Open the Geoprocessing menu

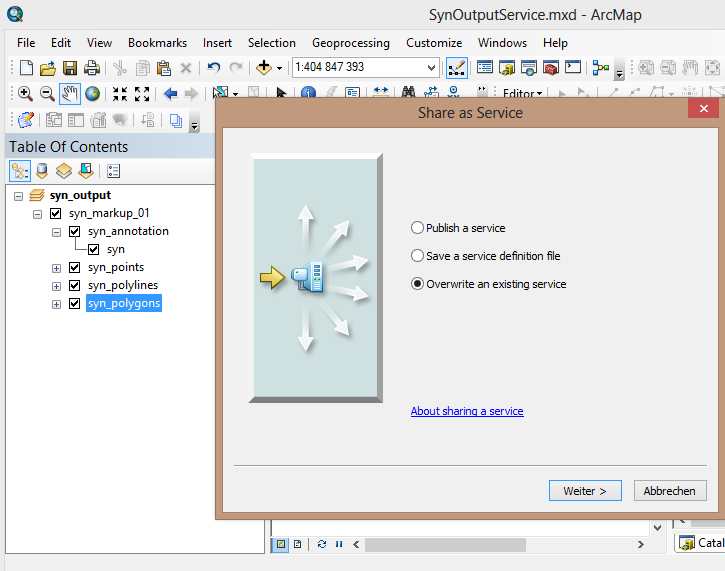click(350, 43)
